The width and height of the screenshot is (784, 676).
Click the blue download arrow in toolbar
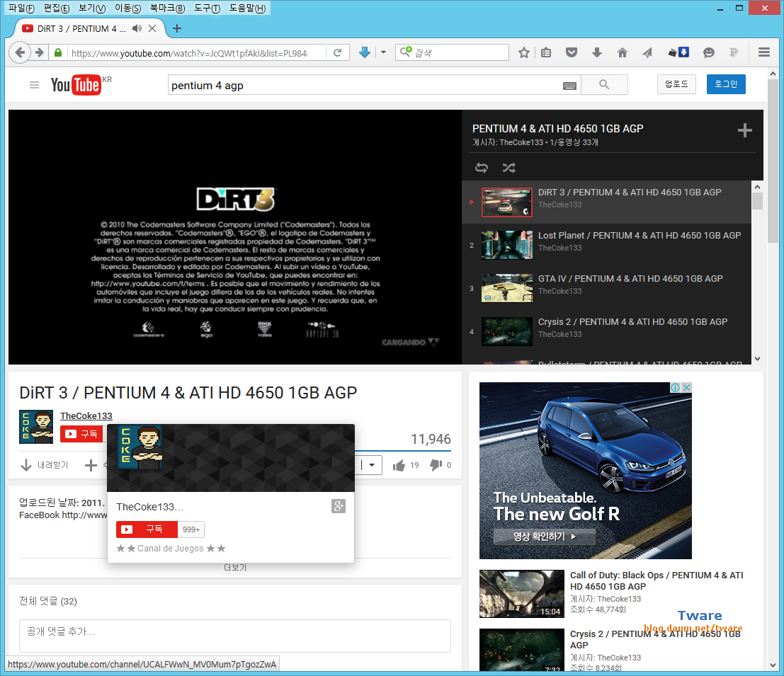coord(365,52)
